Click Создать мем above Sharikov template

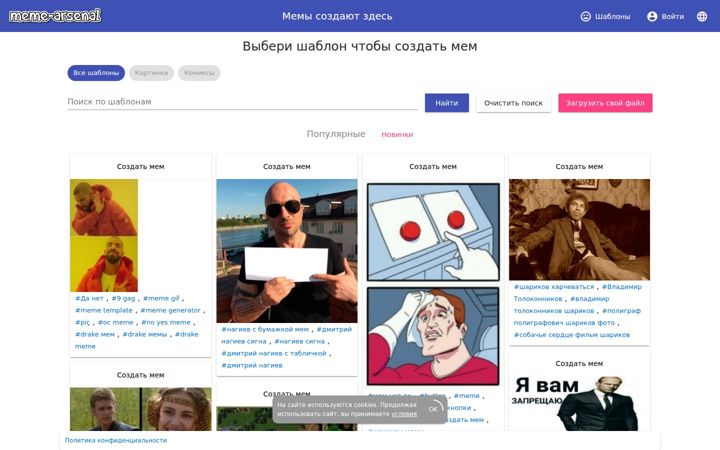(x=579, y=167)
